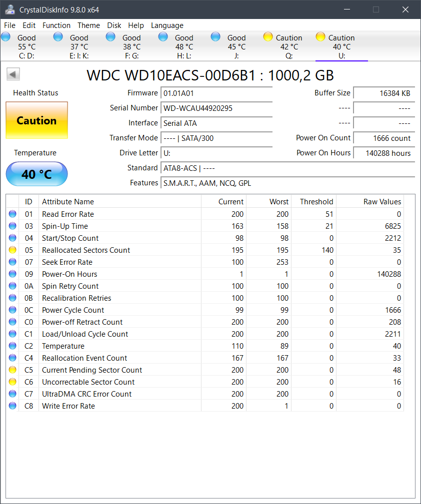The height and width of the screenshot is (504, 421).
Task: Click the Drive Letter field 'U:'
Action: (x=216, y=153)
